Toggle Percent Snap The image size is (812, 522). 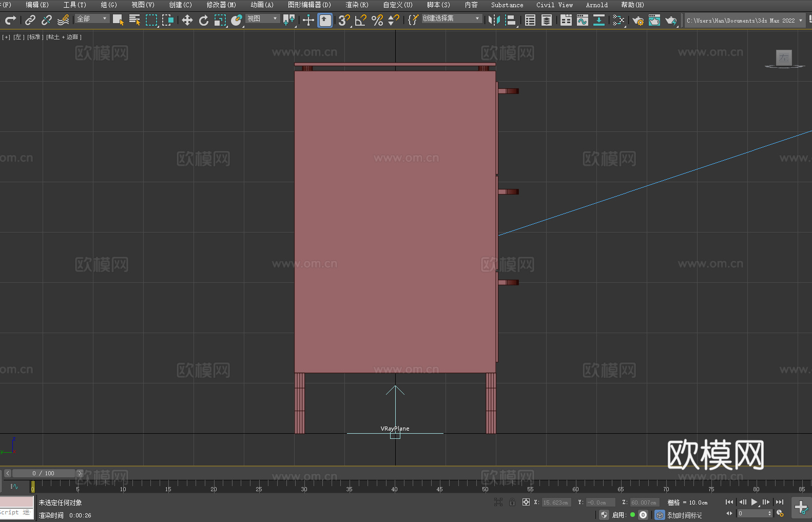point(377,20)
